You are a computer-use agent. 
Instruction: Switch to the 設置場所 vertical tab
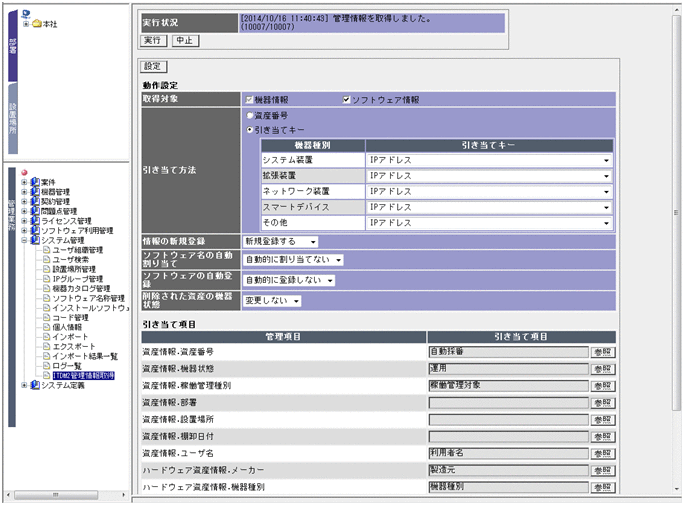[x=13, y=118]
